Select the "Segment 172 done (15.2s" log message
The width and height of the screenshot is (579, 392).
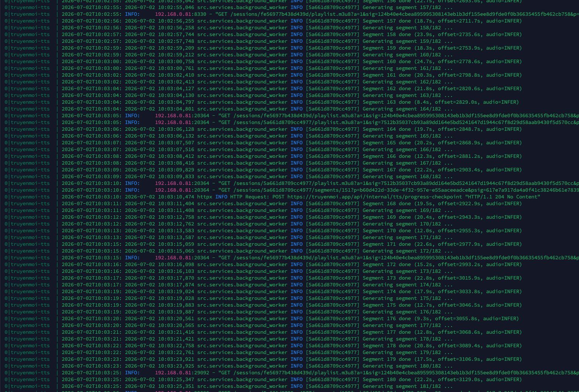pos(397,265)
